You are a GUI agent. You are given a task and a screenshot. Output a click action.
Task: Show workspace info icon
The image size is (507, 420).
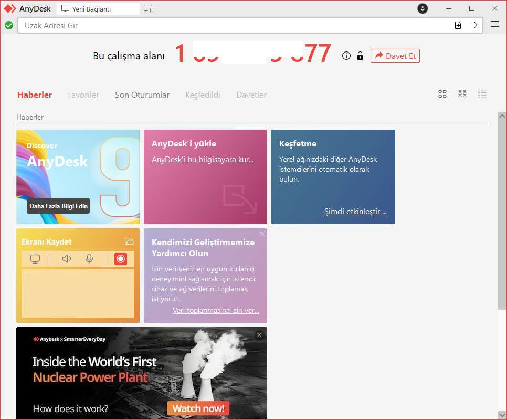[x=346, y=56]
